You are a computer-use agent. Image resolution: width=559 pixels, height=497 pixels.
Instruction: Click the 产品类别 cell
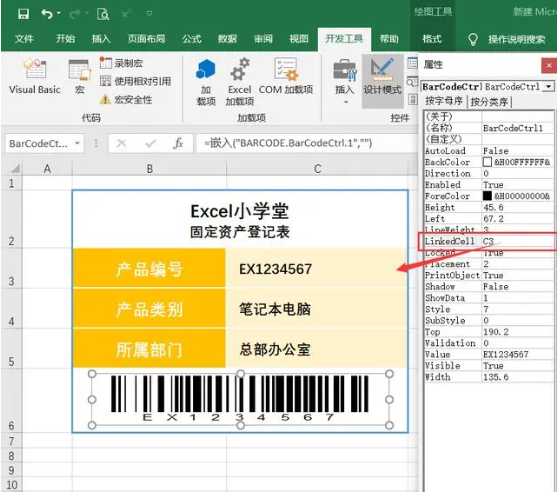pos(149,309)
